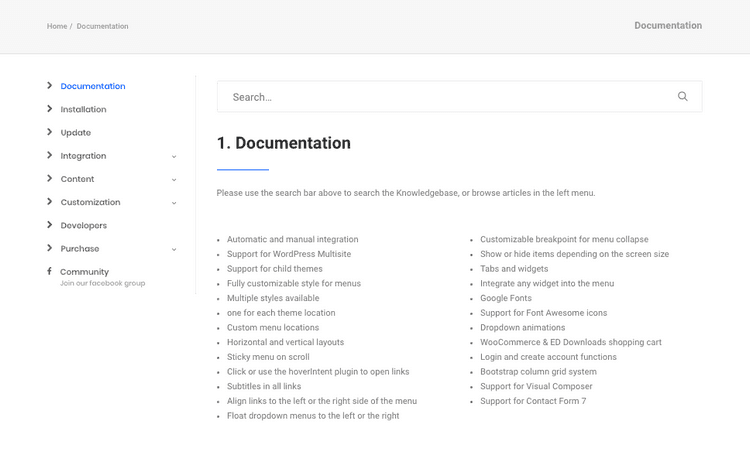
Task: Click 'Customizable breakpoint for menu collapse' item
Action: [x=564, y=239]
